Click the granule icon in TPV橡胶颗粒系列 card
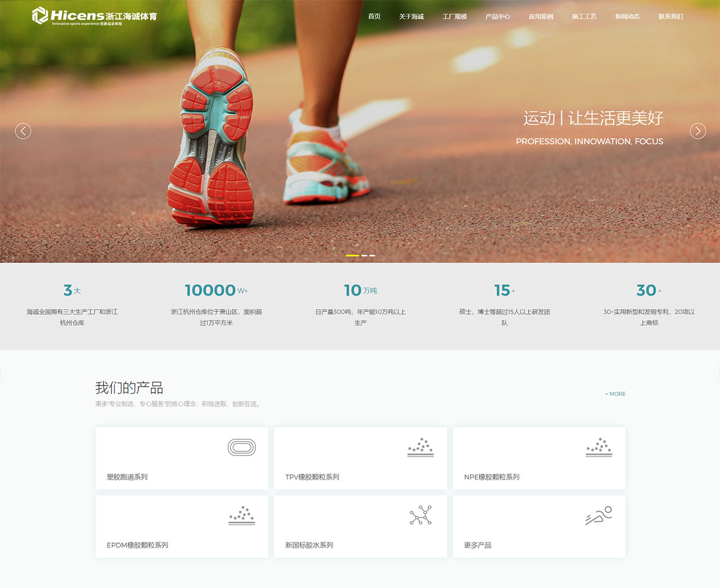Image resolution: width=720 pixels, height=588 pixels. pos(420,447)
